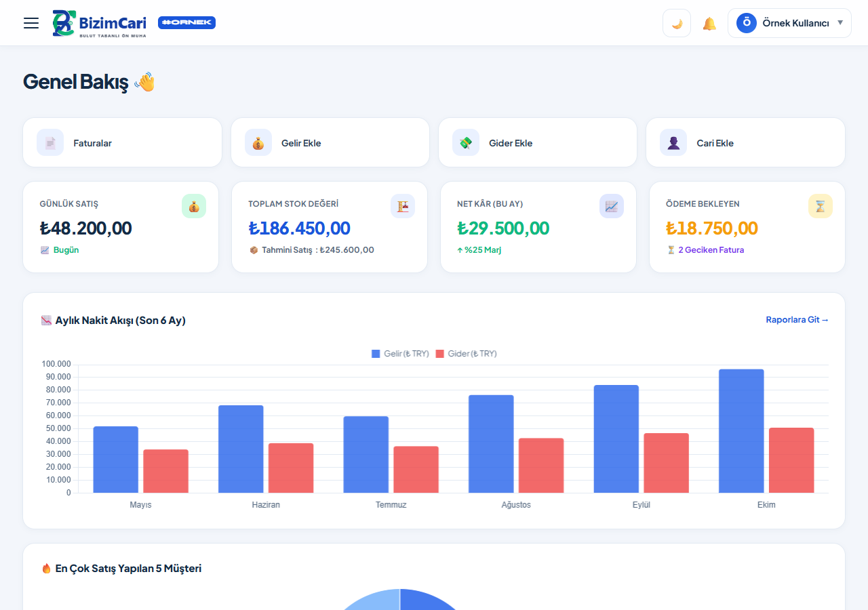Follow the Raporlara Git link
Image resolution: width=868 pixels, height=610 pixels.
[x=797, y=320]
